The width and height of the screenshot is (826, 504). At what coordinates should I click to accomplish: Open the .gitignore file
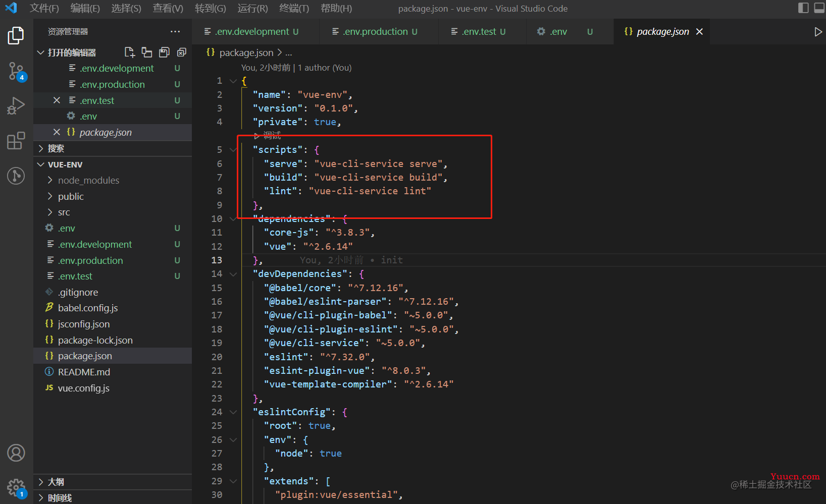pos(113,292)
